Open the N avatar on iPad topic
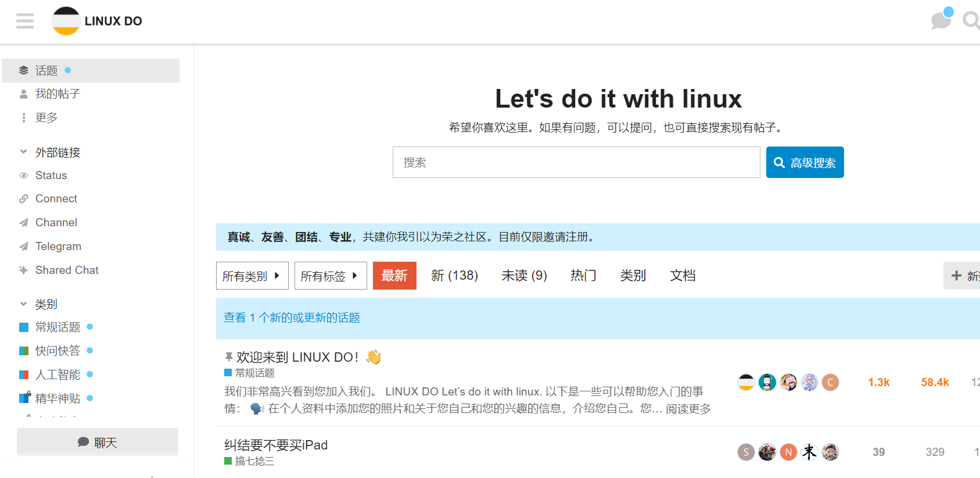Viewport: 980px width, 478px height. [x=788, y=452]
